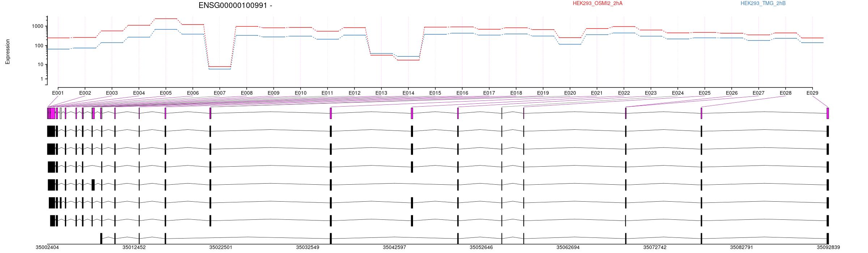This screenshot has width=868, height=253.
Task: Select exon label E004
Action: coord(139,93)
